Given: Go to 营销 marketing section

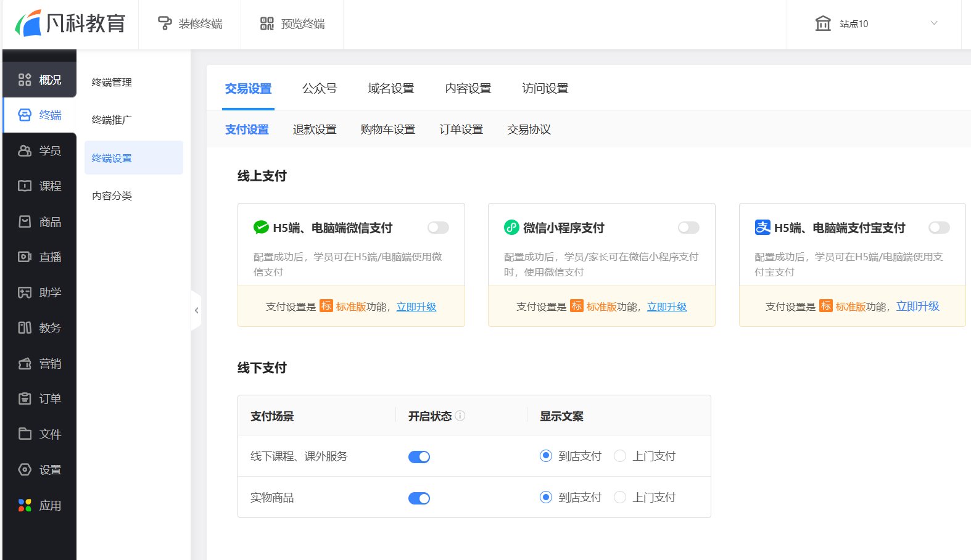Looking at the screenshot, I should pos(39,364).
